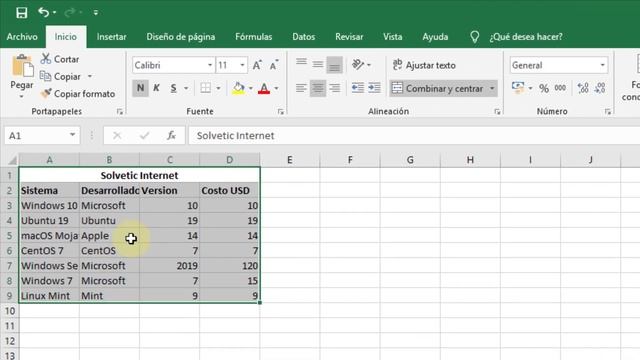
Task: Open the Fuente dialog launcher
Action: tap(280, 111)
